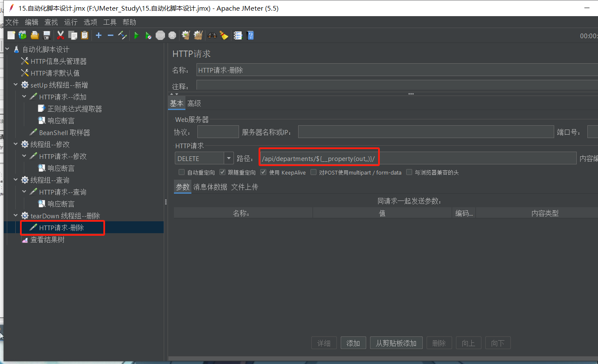
Task: Click the 添加 button
Action: (353, 343)
